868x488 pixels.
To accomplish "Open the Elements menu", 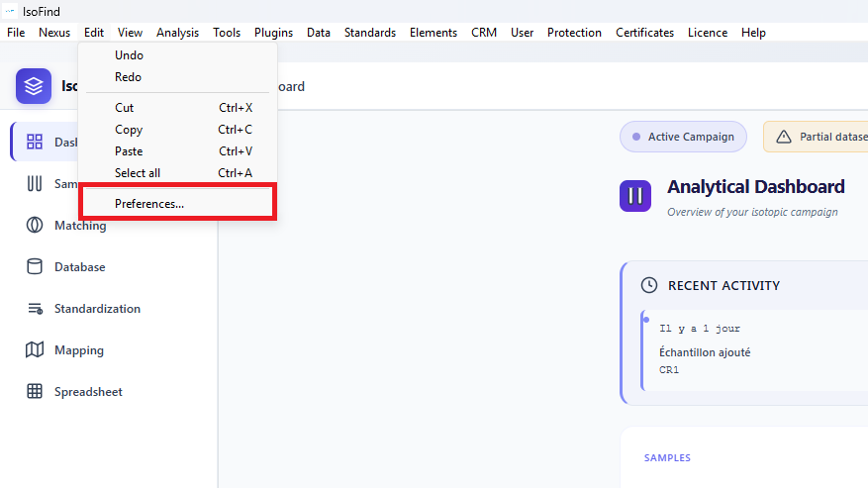I will tap(433, 33).
